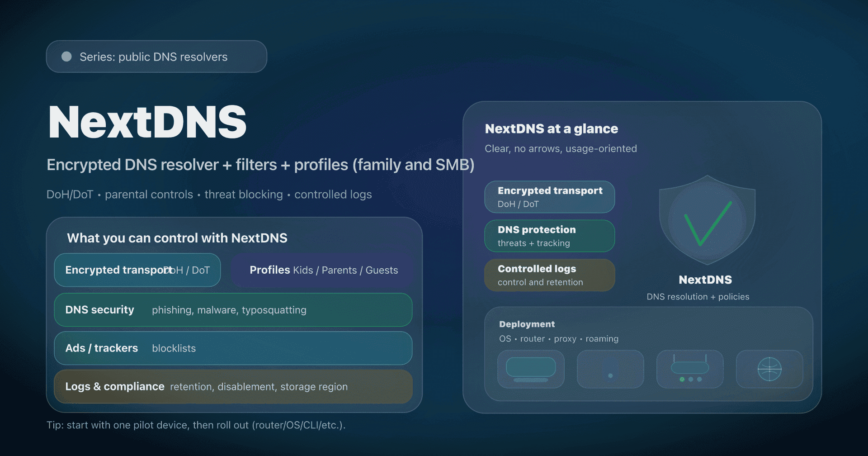868x456 pixels.
Task: Select the What you can control with NextDNS section
Action: pos(177,237)
